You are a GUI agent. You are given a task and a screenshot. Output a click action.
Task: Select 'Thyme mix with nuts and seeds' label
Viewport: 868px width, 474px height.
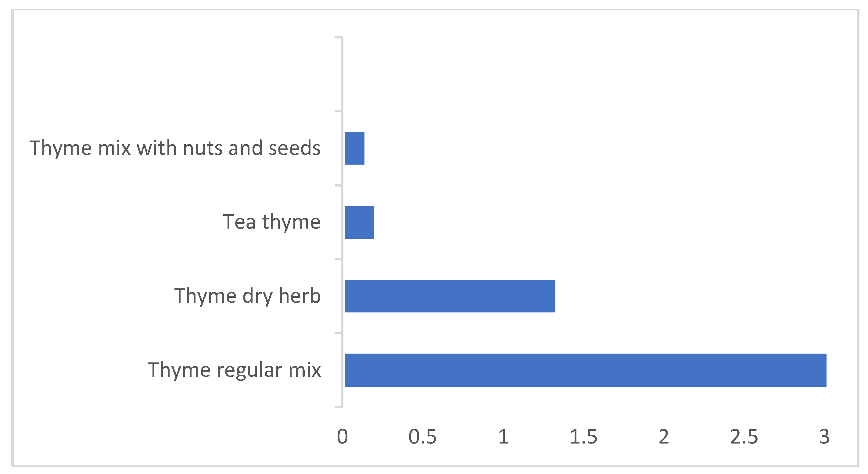coord(175,148)
